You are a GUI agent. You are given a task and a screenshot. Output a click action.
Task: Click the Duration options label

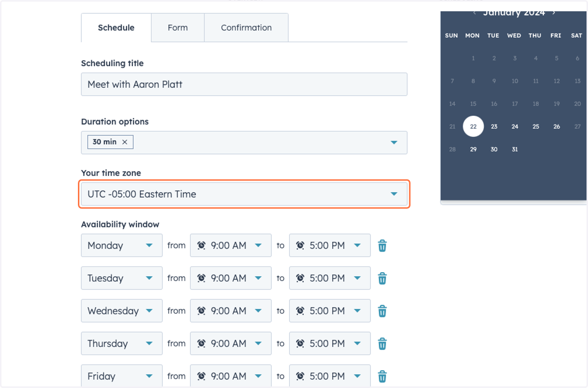[x=115, y=121]
